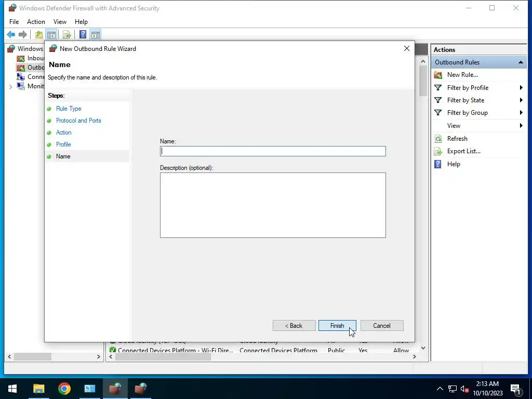Select the Inbound Rules tree icon
The height and width of the screenshot is (399, 532).
[x=21, y=58]
